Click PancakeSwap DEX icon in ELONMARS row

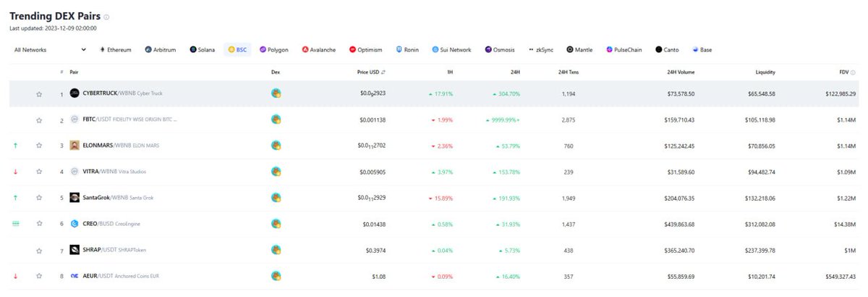click(276, 146)
